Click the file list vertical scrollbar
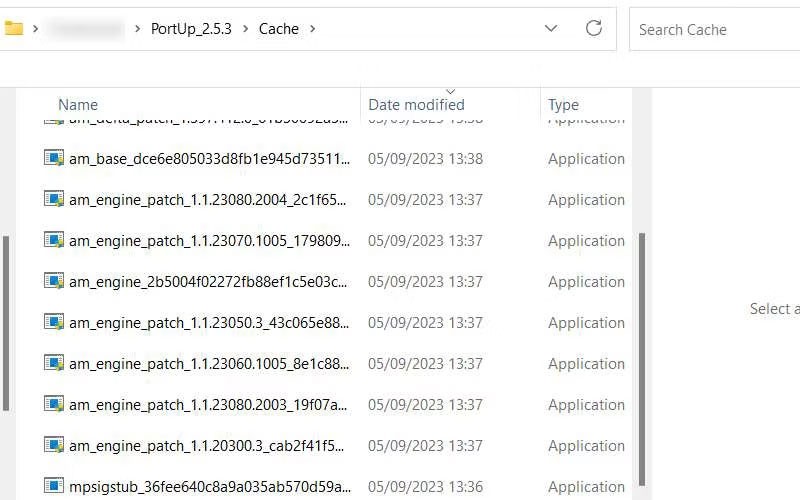The height and width of the screenshot is (500, 800). (x=641, y=350)
